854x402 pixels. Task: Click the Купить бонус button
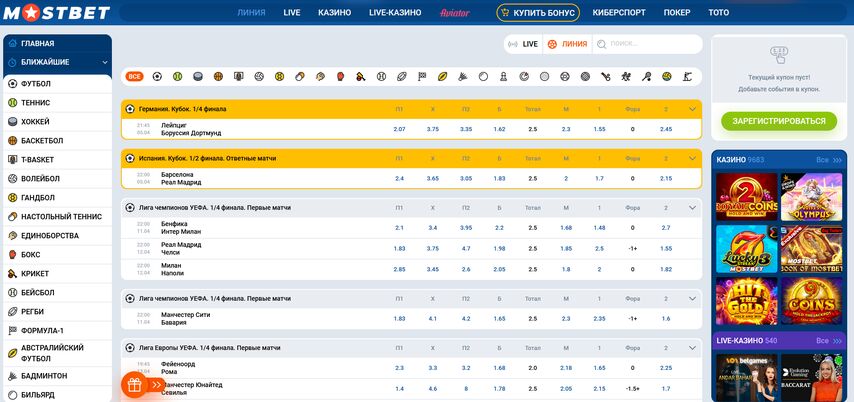coord(537,13)
